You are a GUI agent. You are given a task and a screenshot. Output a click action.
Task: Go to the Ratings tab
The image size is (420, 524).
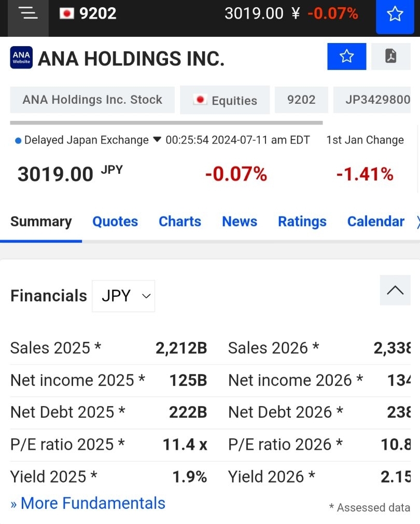[x=302, y=222]
